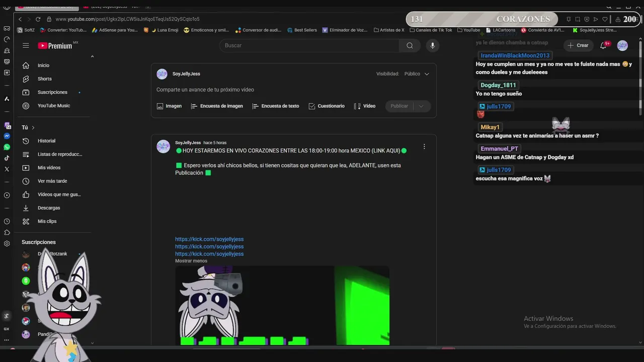
Task: Expand the Tú section chevron
Action: 33,128
